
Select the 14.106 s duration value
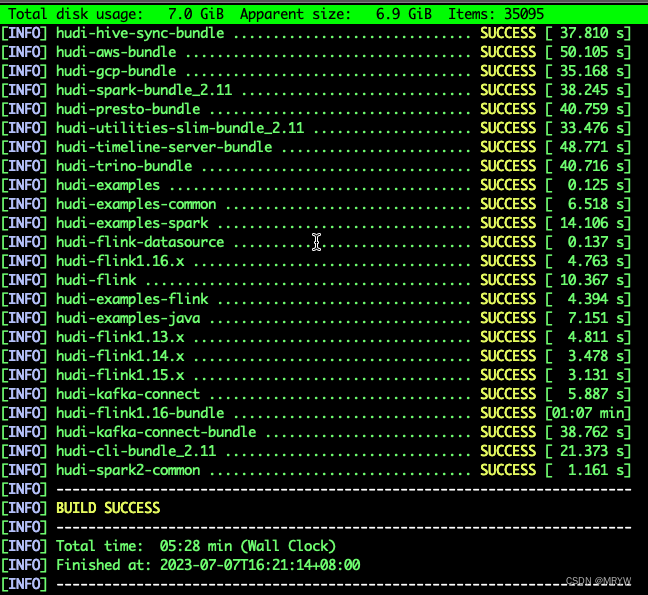coord(593,224)
